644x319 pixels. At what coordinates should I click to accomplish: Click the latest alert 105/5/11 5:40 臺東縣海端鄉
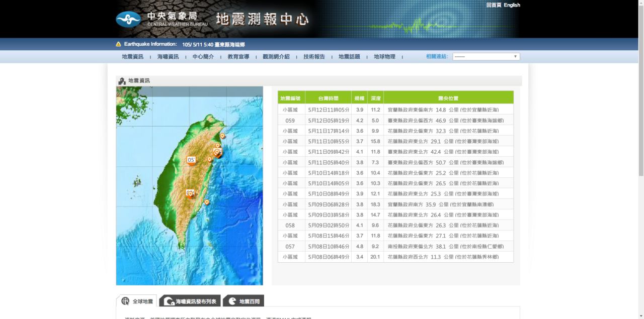pos(213,45)
